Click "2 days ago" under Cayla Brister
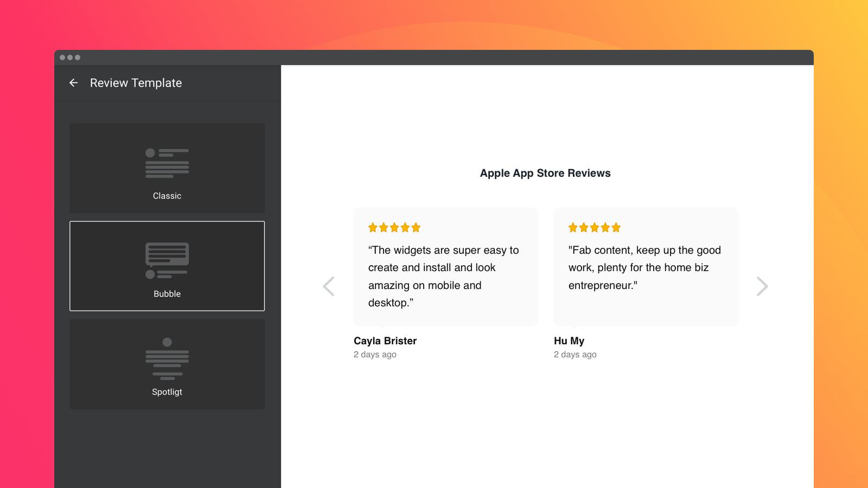The image size is (868, 488). coord(375,355)
